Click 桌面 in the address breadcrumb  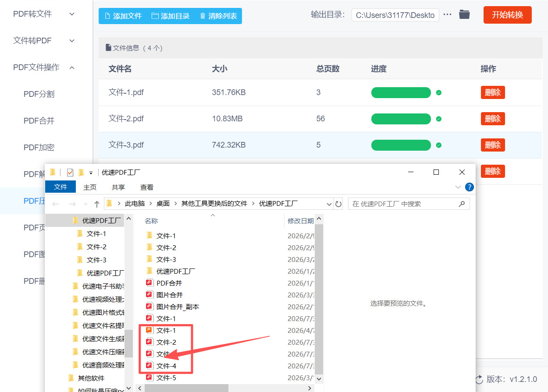click(x=163, y=204)
